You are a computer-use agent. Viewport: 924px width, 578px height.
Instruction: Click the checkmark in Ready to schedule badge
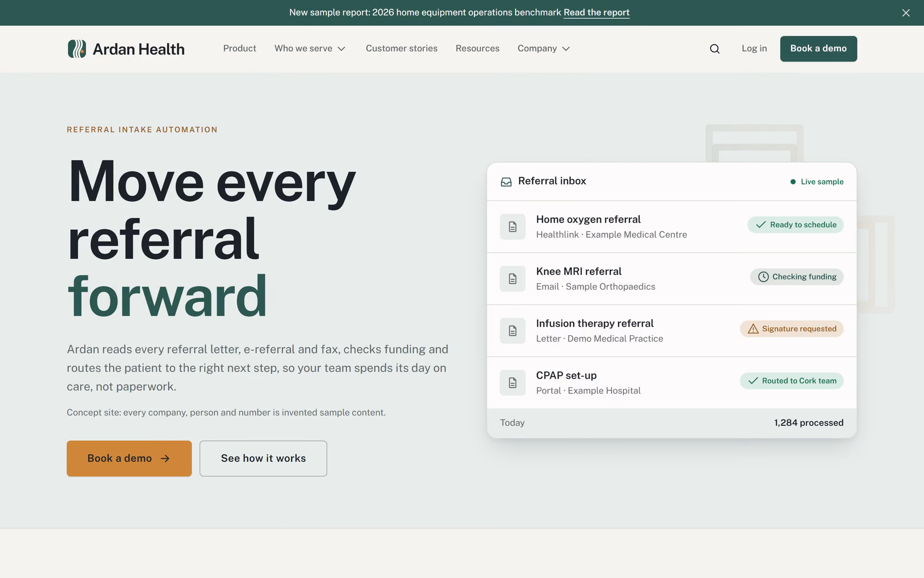pos(761,225)
